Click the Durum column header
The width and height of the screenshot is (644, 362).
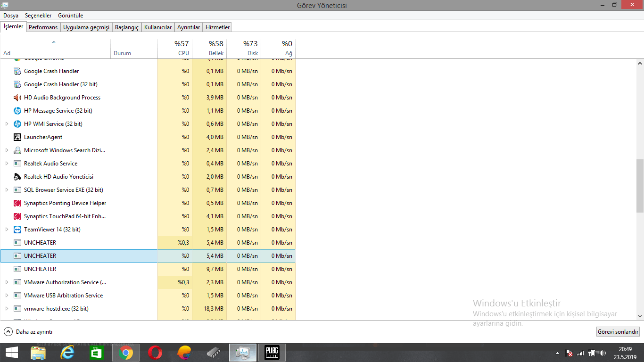tap(134, 48)
